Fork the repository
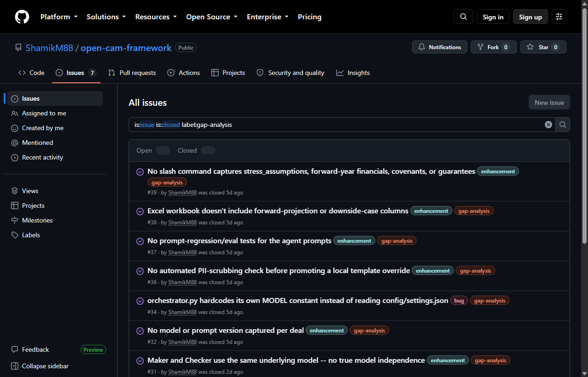Viewport: 588px width, 377px height. (x=494, y=47)
